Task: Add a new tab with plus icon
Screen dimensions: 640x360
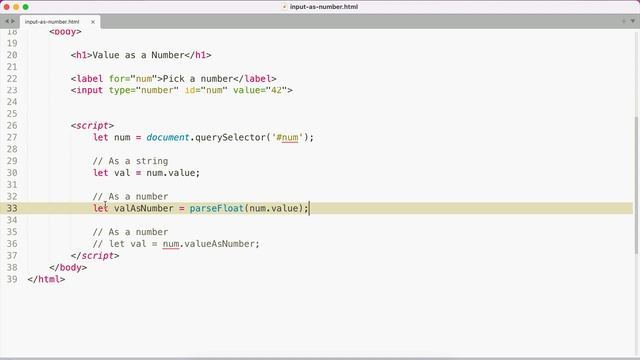Action: tap(624, 21)
